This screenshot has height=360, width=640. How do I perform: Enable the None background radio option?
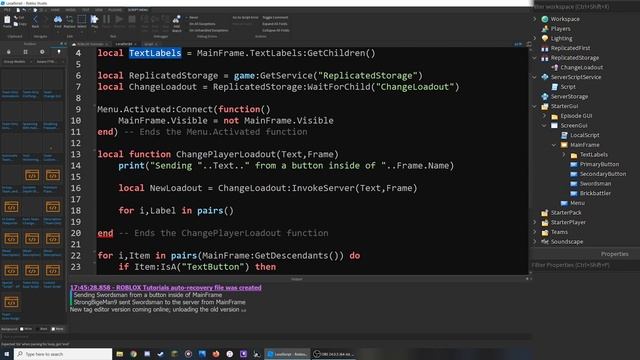tap(53, 329)
